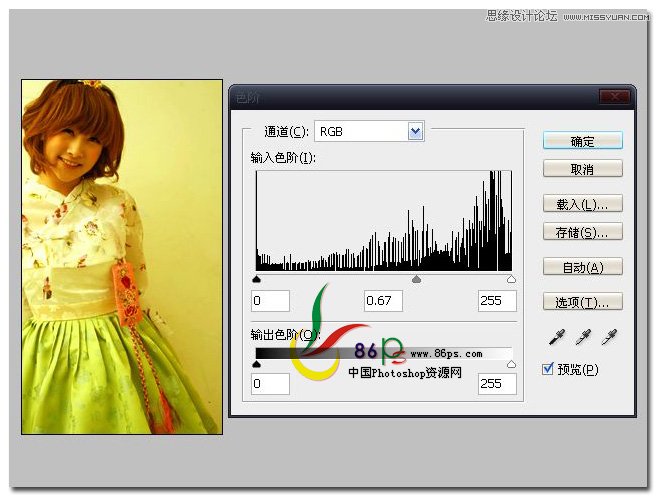Click the input levels white highlight slider
Image resolution: width=660 pixels, height=500 pixels.
pyautogui.click(x=511, y=279)
